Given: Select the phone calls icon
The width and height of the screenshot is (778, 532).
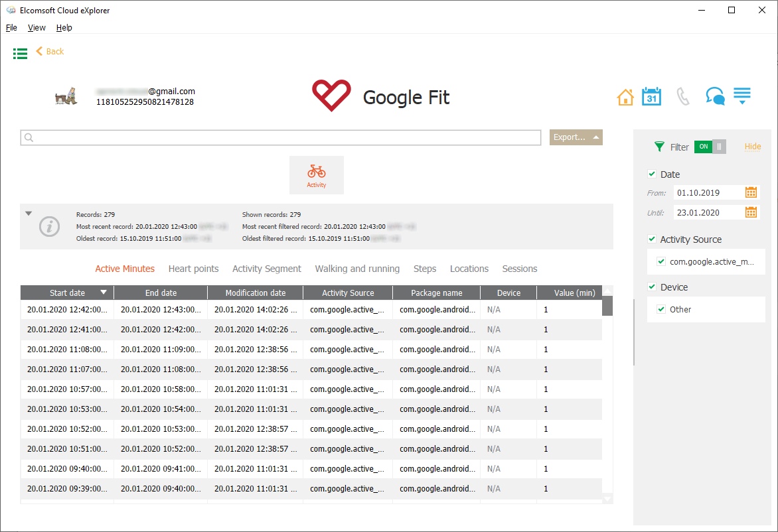Looking at the screenshot, I should [x=683, y=96].
